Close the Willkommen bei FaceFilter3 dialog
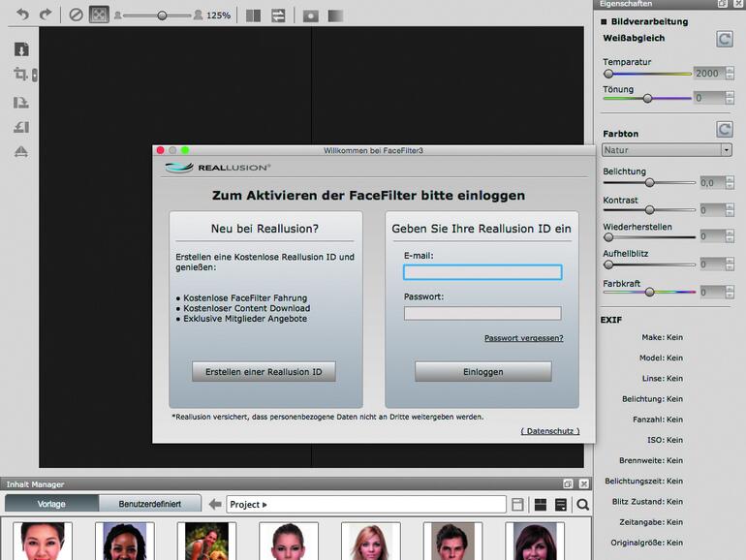Viewport: 746px width, 560px height. pyautogui.click(x=160, y=150)
